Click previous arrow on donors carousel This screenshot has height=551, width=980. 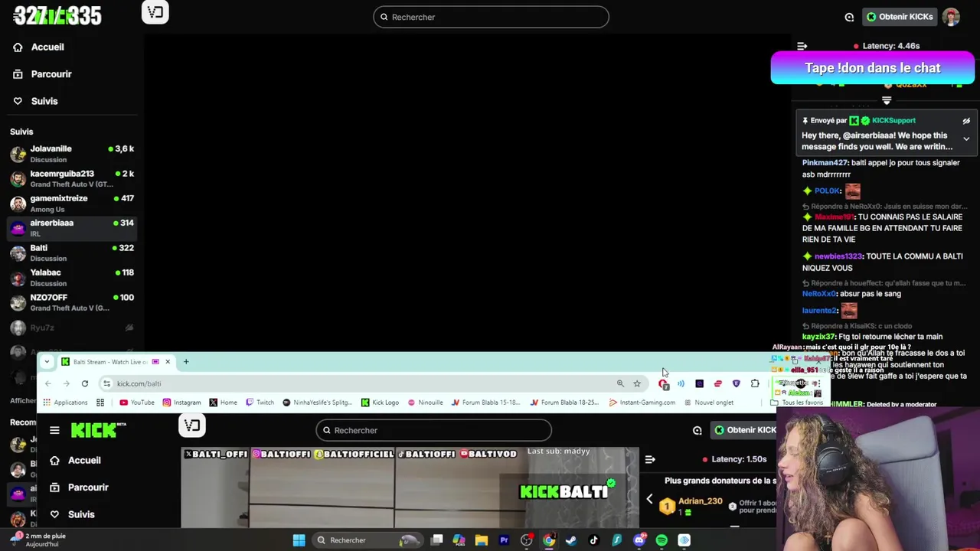[649, 499]
